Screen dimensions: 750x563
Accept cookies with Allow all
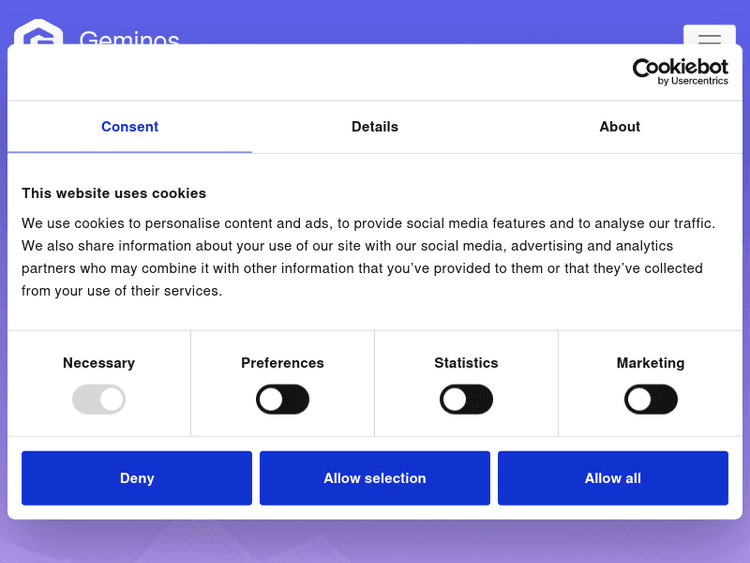pyautogui.click(x=613, y=478)
